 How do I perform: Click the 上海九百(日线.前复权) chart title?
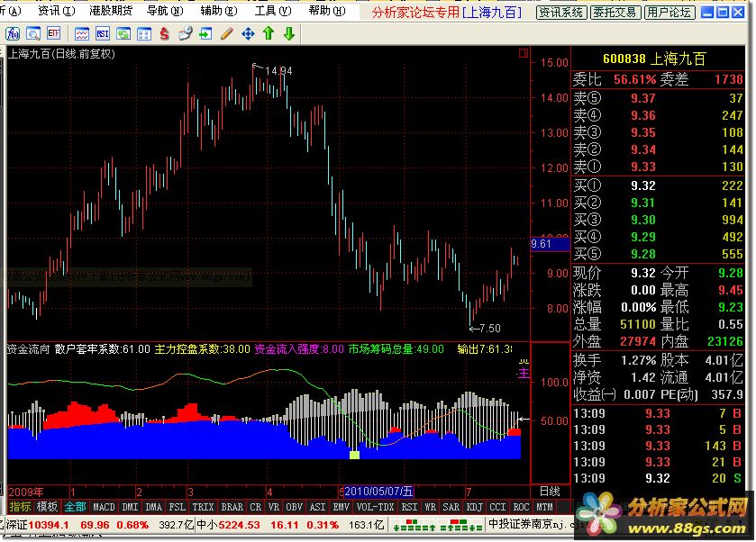61,54
